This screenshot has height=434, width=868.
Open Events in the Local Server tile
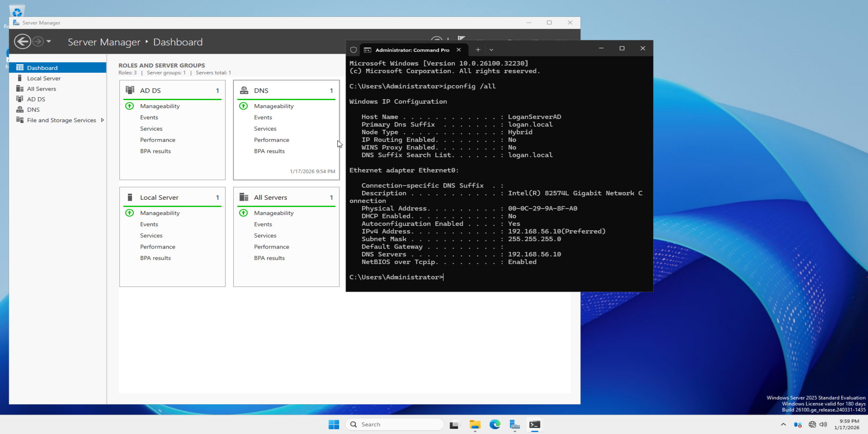coord(149,224)
